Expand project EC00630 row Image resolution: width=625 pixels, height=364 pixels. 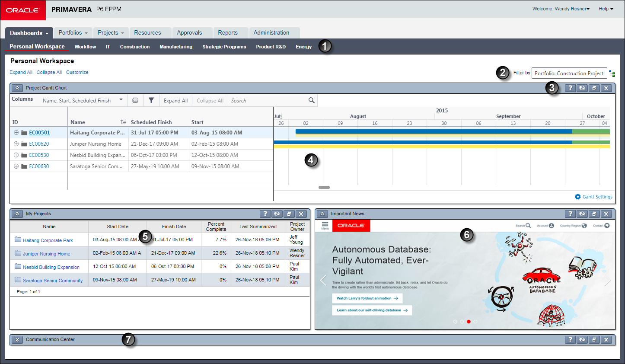(16, 166)
